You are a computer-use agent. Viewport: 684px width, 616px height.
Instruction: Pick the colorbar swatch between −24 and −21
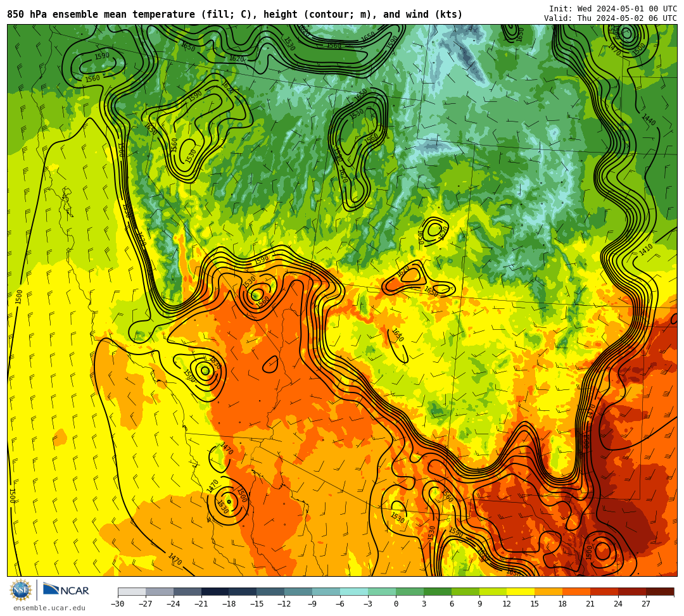pos(187,591)
